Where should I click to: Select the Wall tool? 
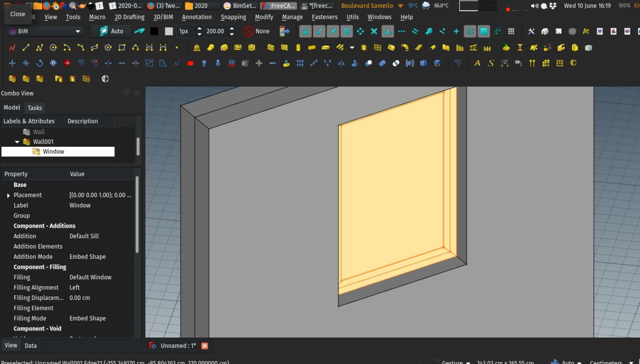pyautogui.click(x=271, y=48)
